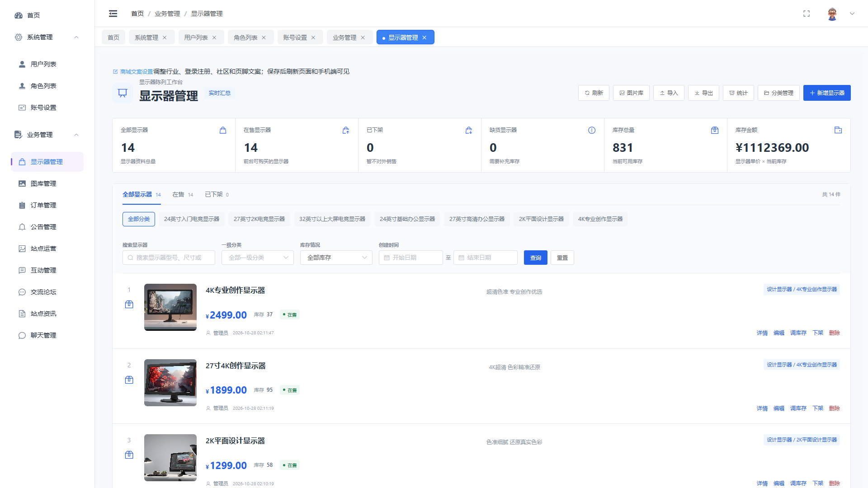The height and width of the screenshot is (488, 868).
Task: Close the 用户列表 tab
Action: (x=214, y=38)
